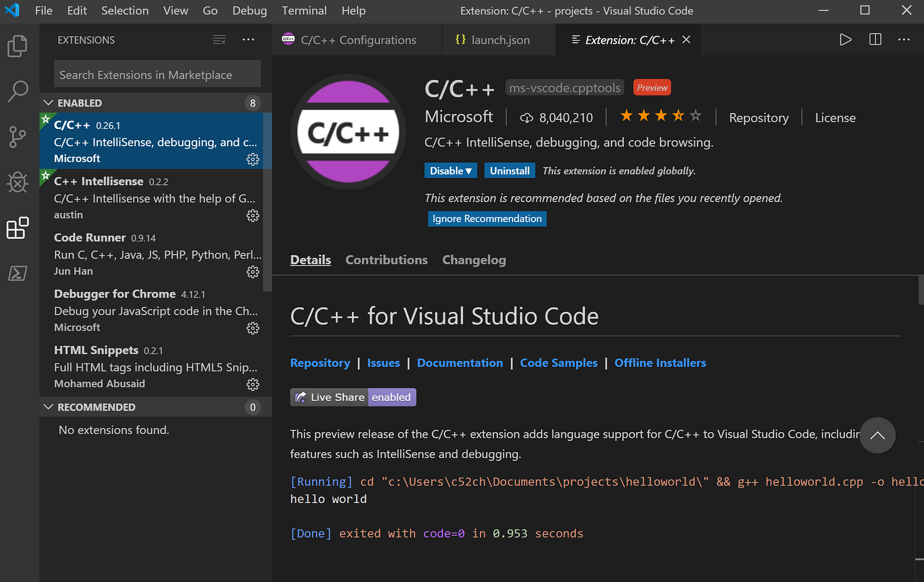Click the scroll-to-top round button

coord(877,435)
